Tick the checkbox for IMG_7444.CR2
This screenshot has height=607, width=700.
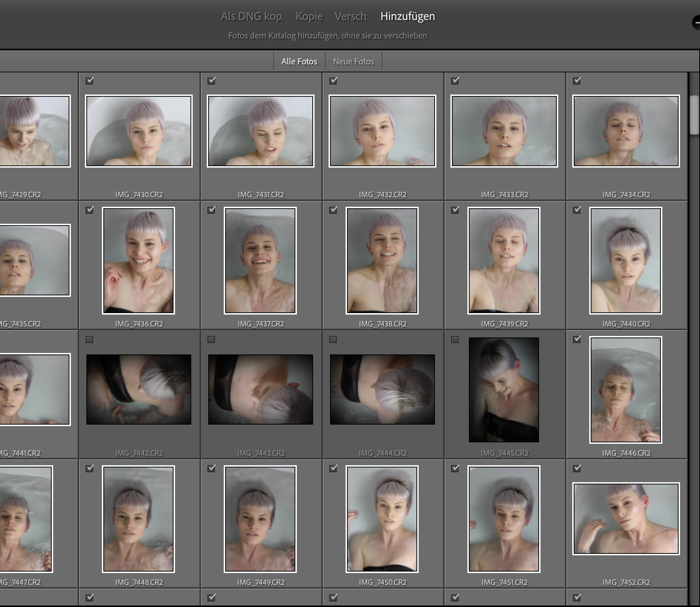[x=333, y=339]
